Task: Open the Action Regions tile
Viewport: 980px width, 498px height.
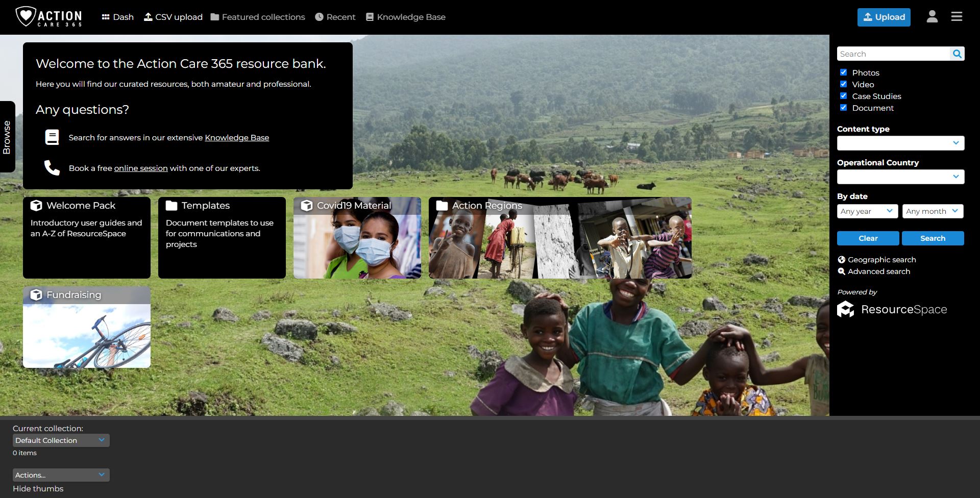Action: [x=560, y=238]
